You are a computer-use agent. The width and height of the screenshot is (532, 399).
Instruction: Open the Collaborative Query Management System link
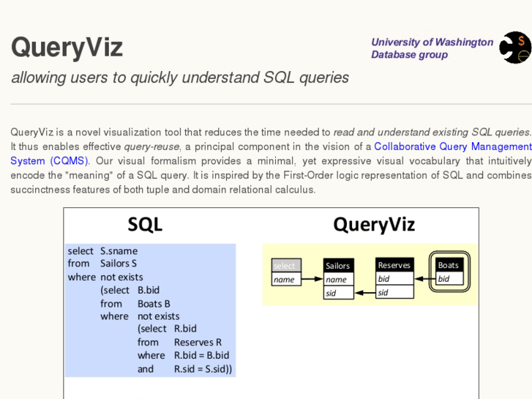click(x=453, y=146)
